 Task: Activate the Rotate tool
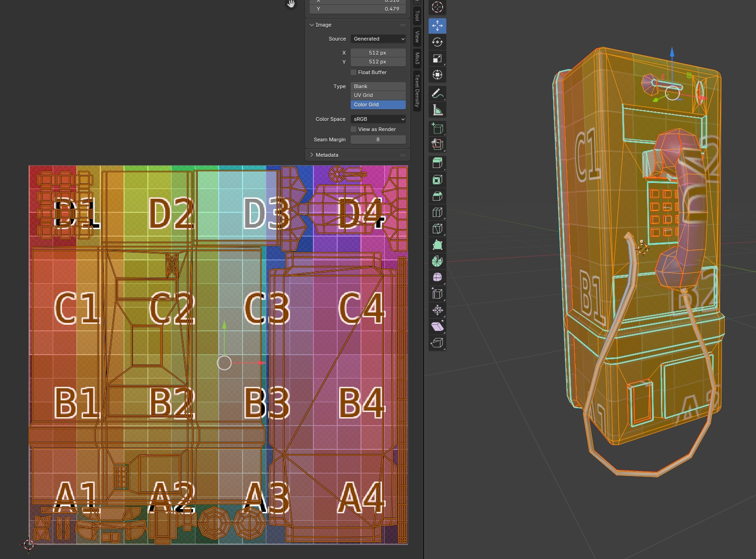pos(437,42)
